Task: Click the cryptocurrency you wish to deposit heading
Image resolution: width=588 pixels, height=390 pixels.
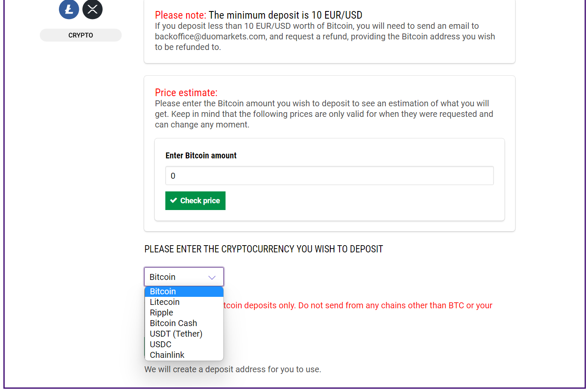Action: tap(264, 249)
